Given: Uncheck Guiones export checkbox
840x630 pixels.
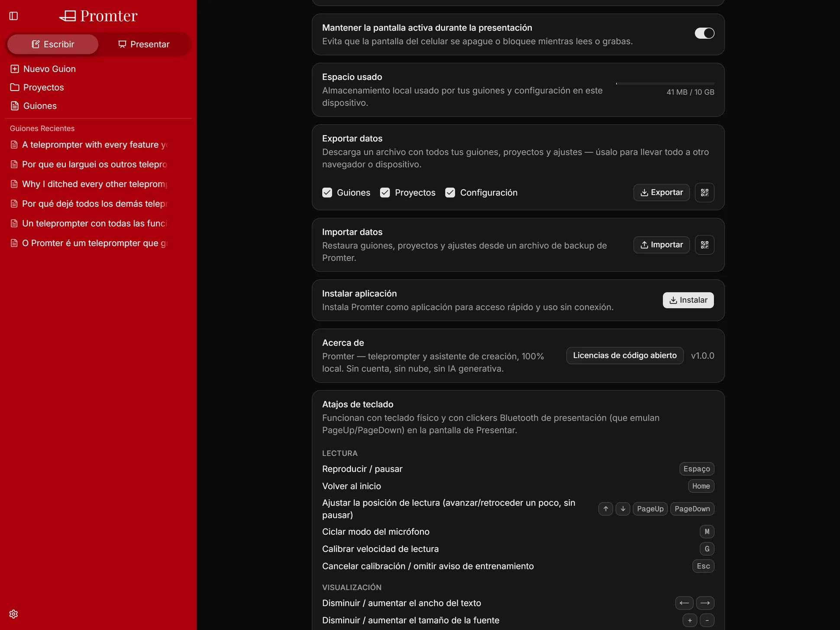Looking at the screenshot, I should (327, 193).
